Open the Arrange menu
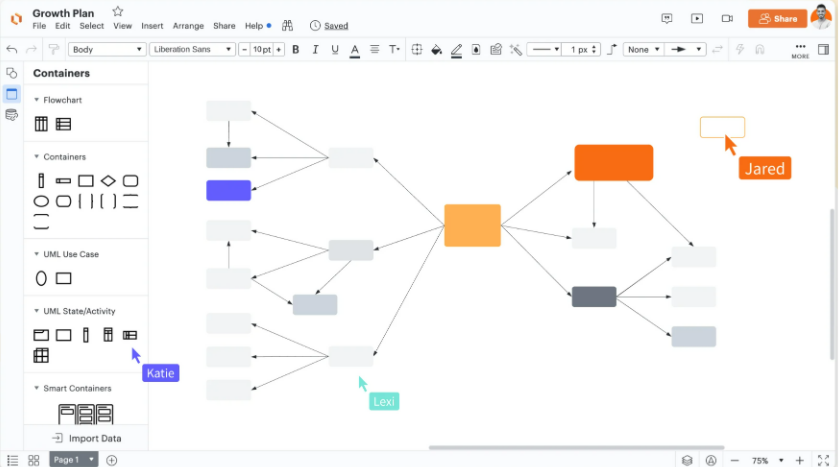The height and width of the screenshot is (467, 839). (188, 26)
